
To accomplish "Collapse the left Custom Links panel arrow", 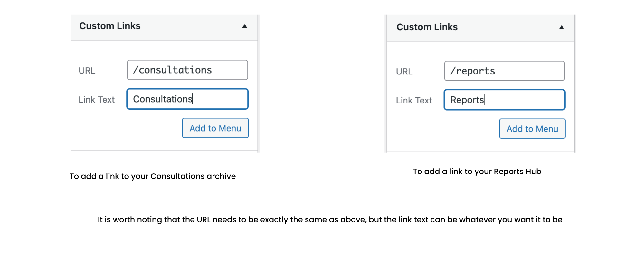I will (x=245, y=26).
